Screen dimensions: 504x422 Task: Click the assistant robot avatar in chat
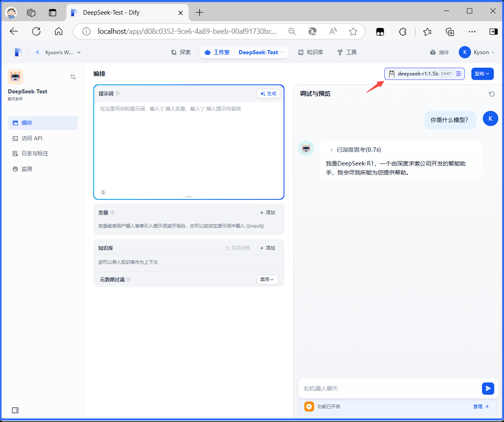point(306,148)
